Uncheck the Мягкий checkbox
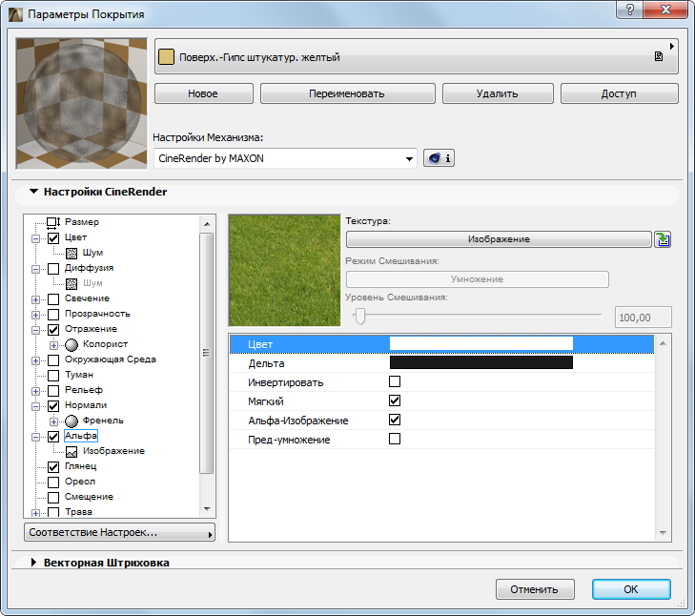695x616 pixels. point(395,400)
